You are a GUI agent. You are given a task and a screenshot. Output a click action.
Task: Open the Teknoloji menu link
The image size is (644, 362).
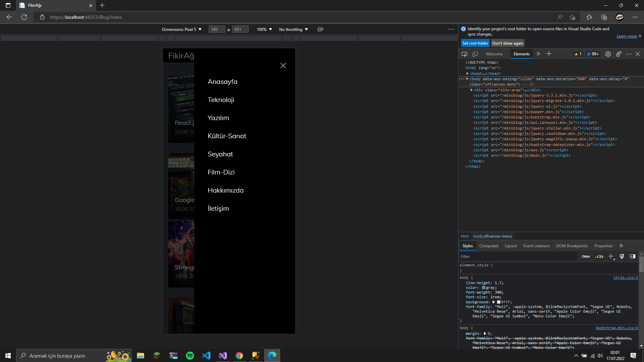click(221, 100)
